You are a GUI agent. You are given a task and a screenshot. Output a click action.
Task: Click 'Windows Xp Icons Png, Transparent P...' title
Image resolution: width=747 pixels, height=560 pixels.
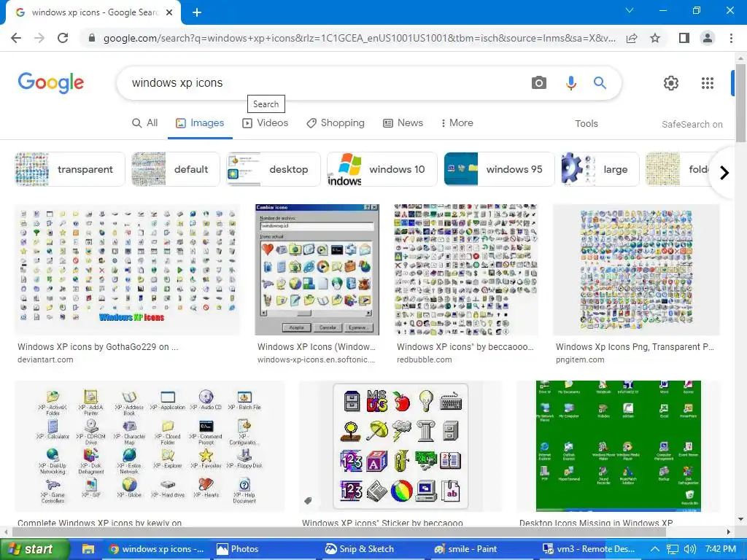[635, 346]
